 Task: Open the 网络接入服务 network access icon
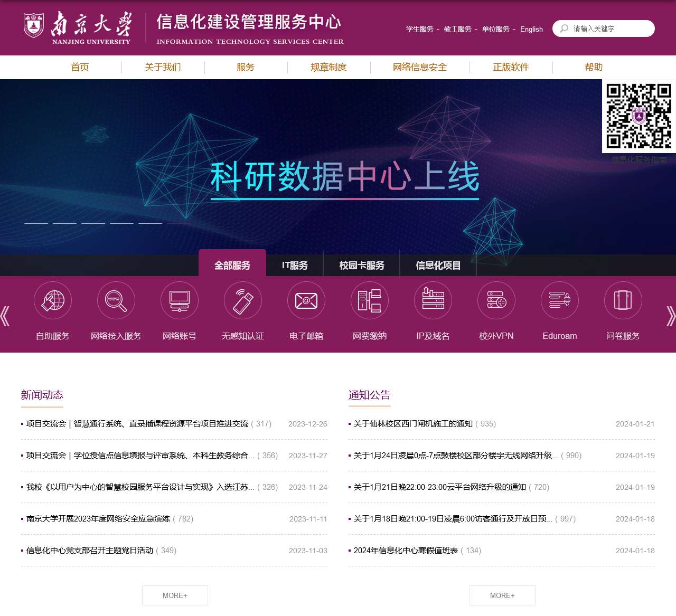pyautogui.click(x=116, y=300)
